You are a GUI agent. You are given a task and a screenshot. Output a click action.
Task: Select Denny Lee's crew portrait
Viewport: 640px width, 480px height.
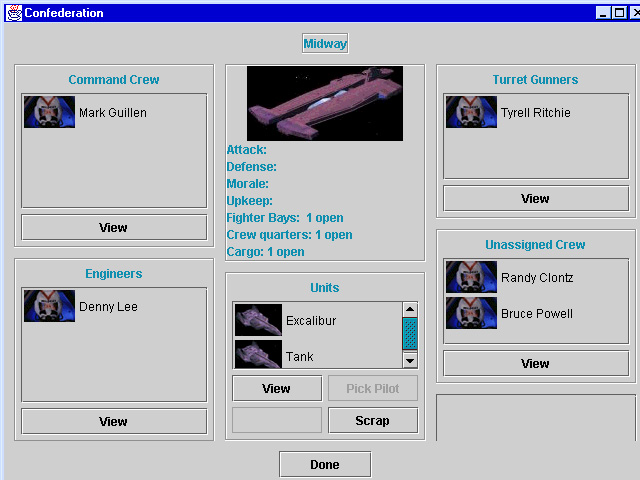(49, 306)
